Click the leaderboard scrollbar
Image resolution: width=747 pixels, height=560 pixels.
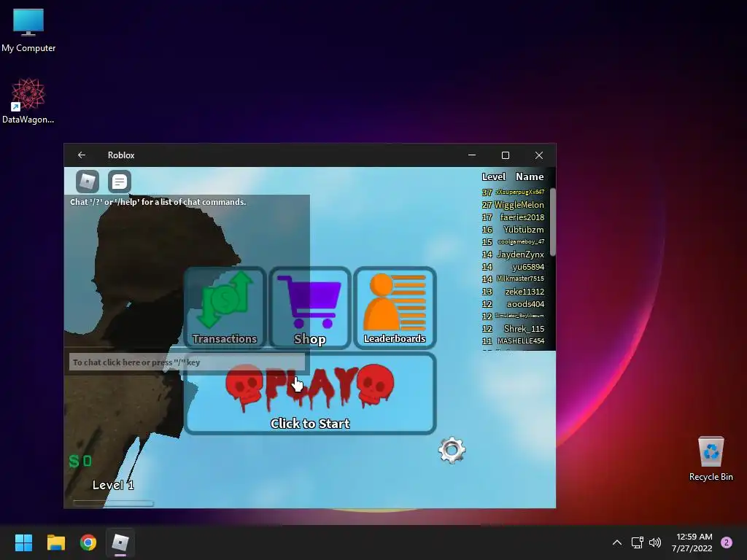tap(553, 222)
